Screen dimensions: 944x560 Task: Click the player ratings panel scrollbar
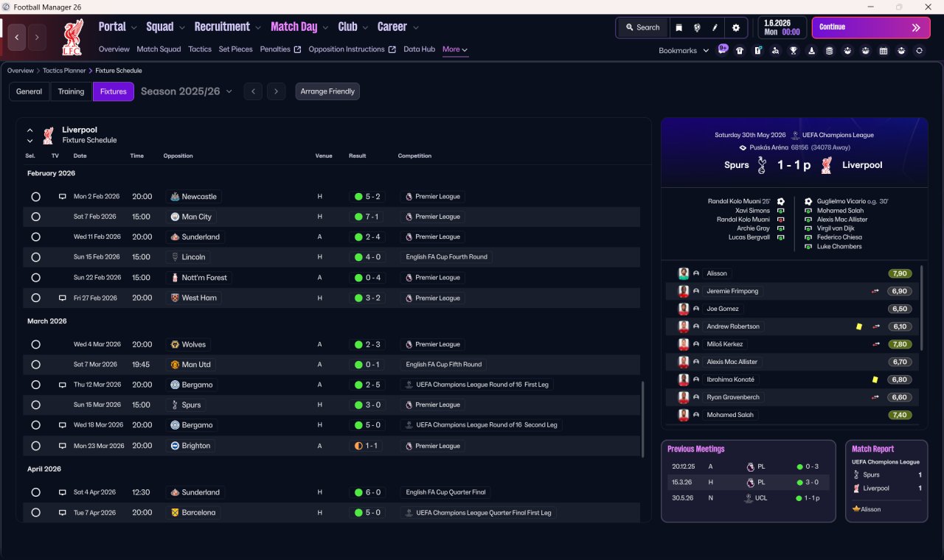pos(922,308)
